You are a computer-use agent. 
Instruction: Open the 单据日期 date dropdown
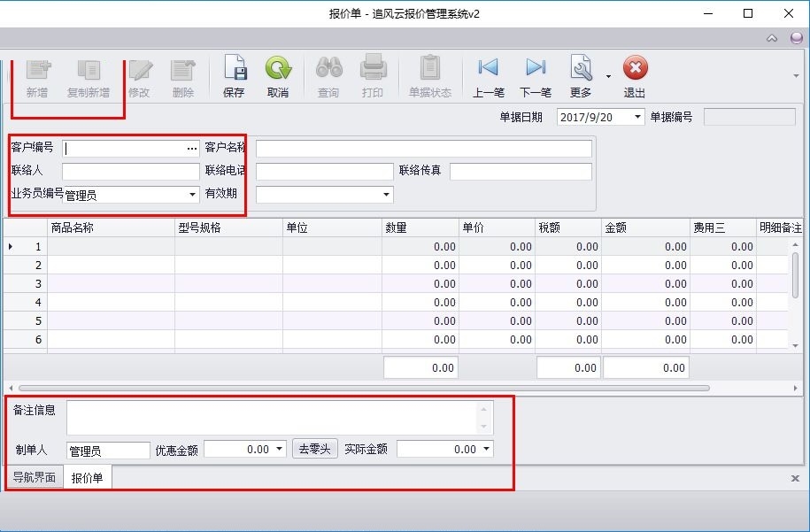[637, 117]
